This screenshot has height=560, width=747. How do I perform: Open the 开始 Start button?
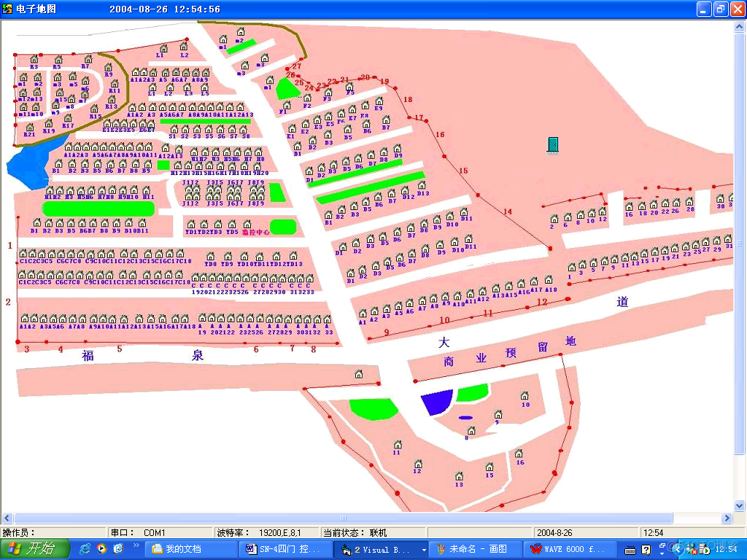tap(34, 549)
